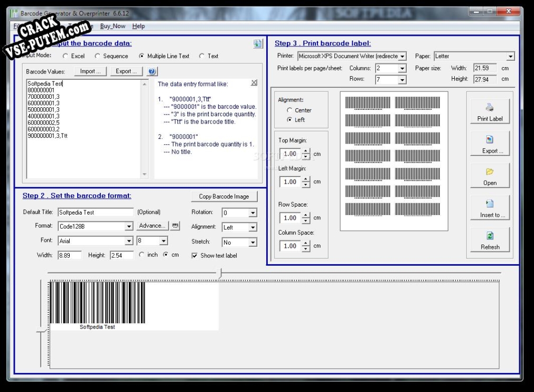Click the barcode preview icon next to Advance
This screenshot has width=534, height=392.
176,226
